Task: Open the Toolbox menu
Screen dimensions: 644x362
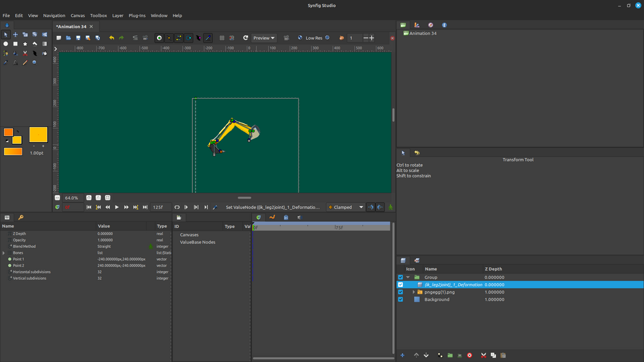Action: pos(99,15)
